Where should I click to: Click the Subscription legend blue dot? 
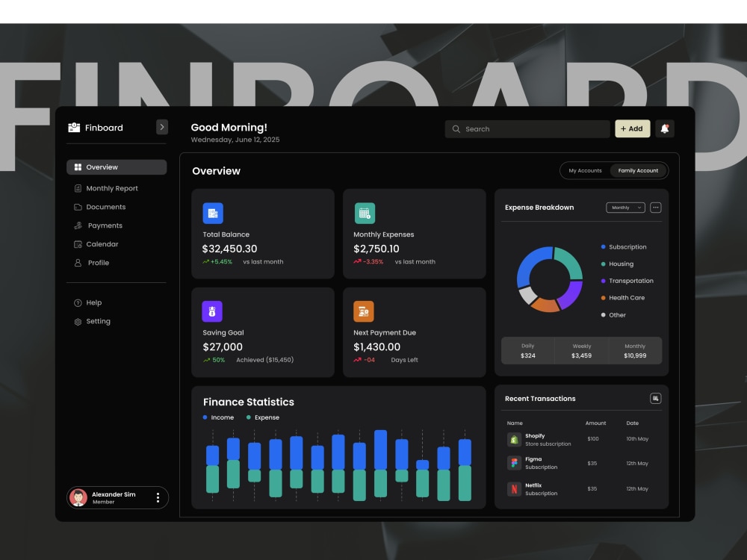[603, 246]
